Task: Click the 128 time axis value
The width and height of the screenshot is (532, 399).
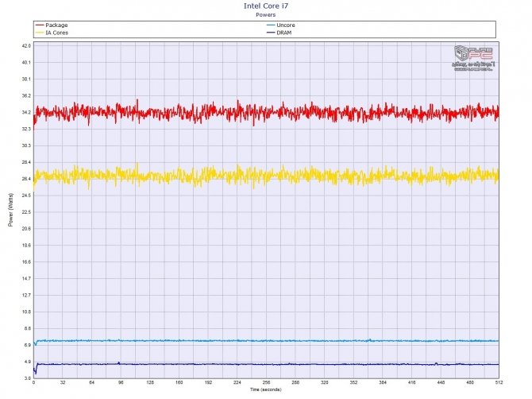Action: click(150, 382)
